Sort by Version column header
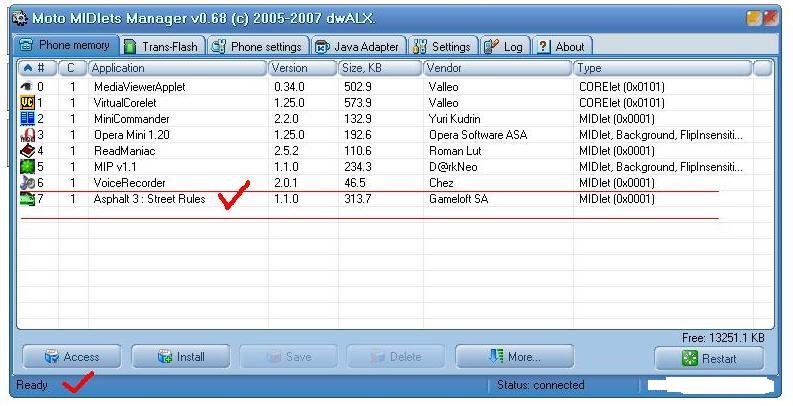 click(302, 68)
